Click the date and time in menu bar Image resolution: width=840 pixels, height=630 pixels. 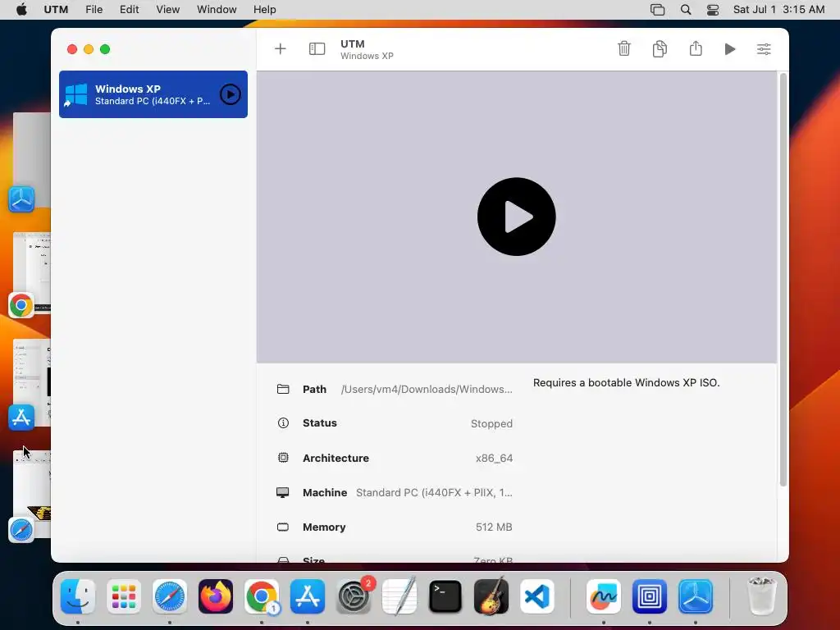(778, 10)
